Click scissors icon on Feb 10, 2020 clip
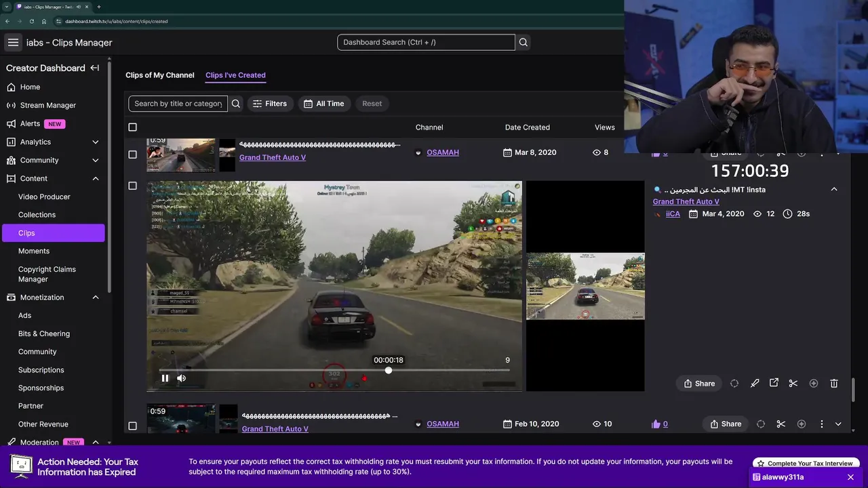This screenshot has width=868, height=488. 781,424
